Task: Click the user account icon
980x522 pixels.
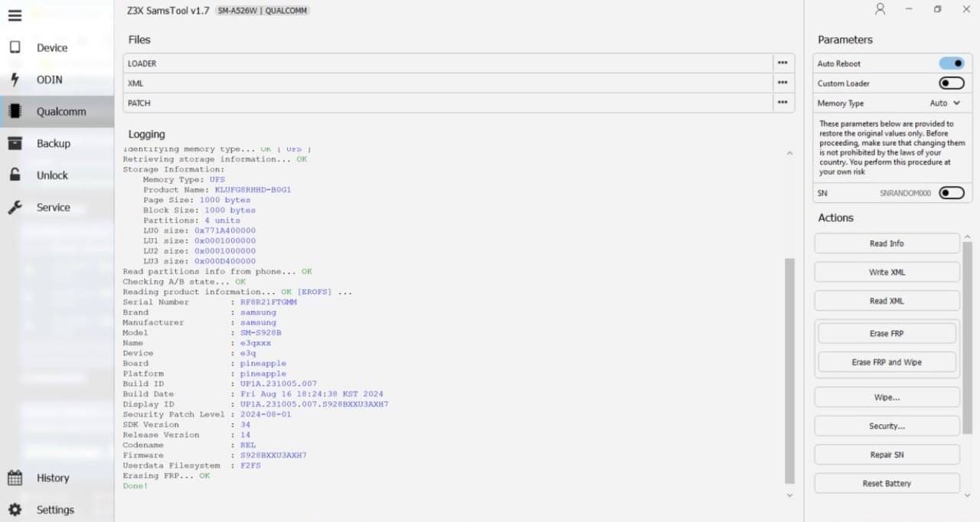Action: [879, 9]
